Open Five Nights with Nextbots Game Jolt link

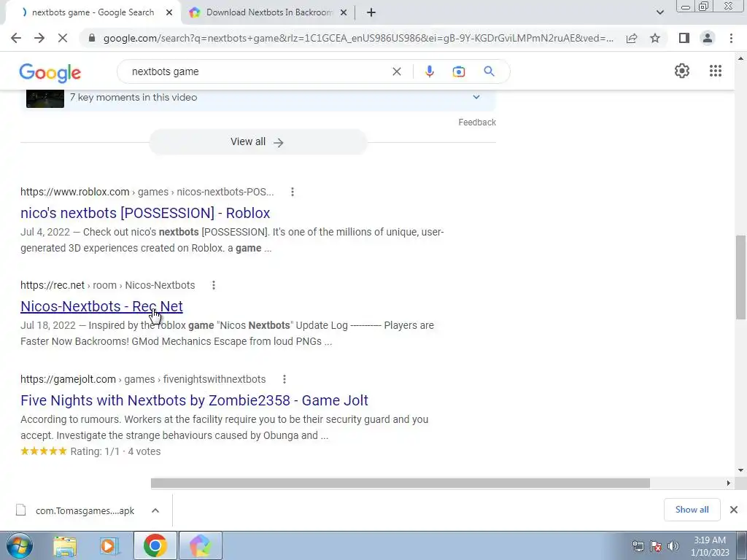[194, 400]
